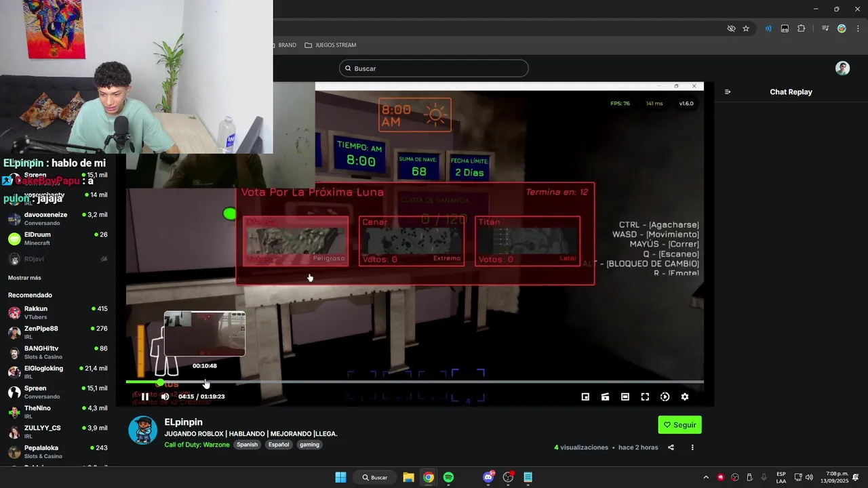
Task: Expand hidden system tray icons
Action: coord(705,477)
